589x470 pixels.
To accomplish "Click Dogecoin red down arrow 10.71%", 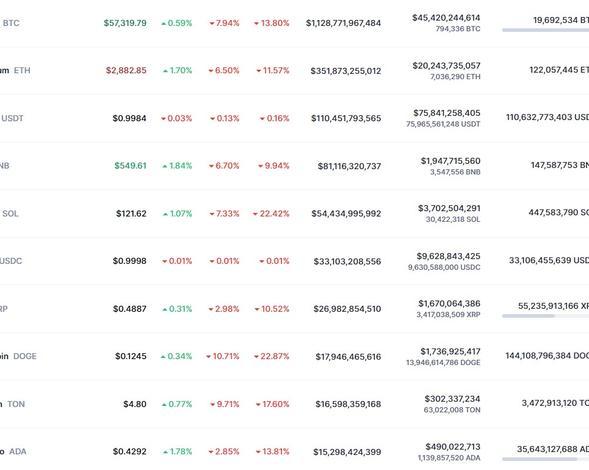I will click(222, 356).
